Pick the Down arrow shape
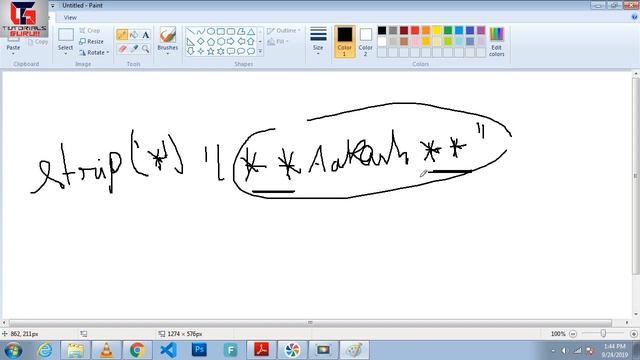The height and width of the screenshot is (360, 640). click(x=191, y=51)
